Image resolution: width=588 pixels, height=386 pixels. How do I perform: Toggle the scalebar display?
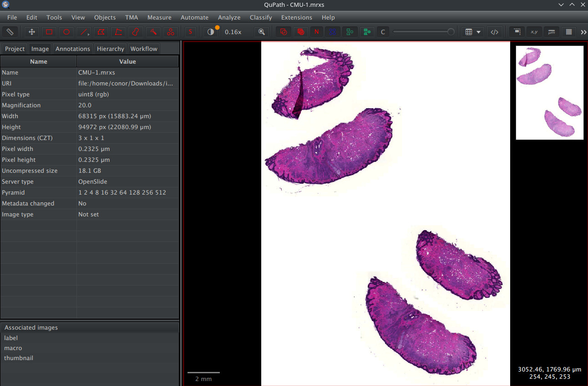[x=551, y=31]
